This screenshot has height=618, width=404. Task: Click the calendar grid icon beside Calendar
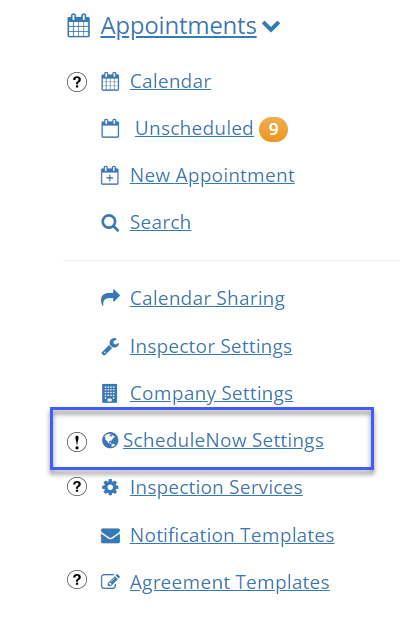110,82
